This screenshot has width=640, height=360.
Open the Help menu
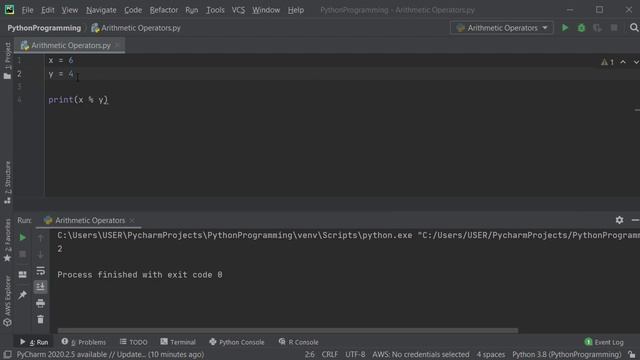click(296, 10)
